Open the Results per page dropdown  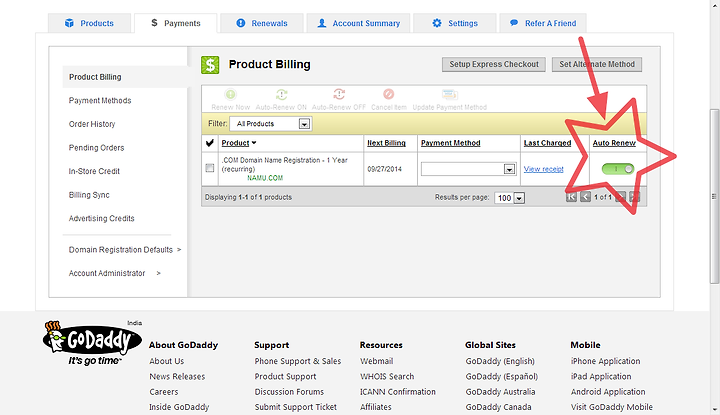click(509, 198)
